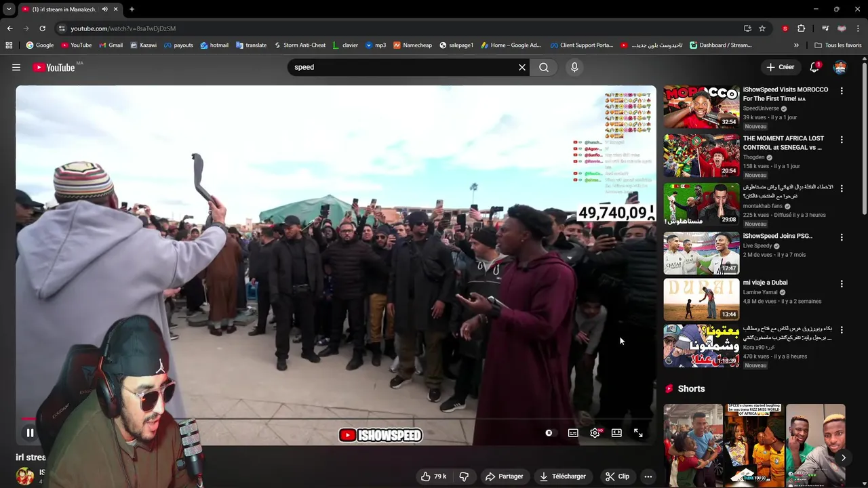Close the 'irl stream in Marrakech' tab

(x=115, y=9)
